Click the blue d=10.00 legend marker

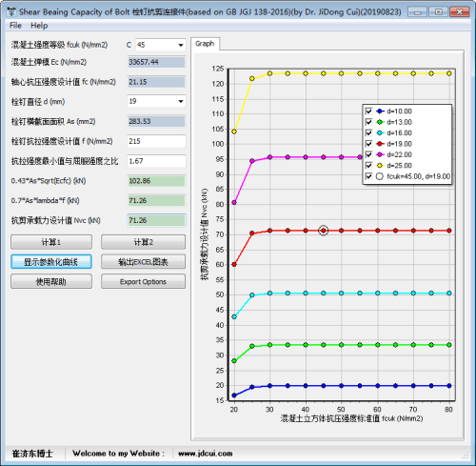click(380, 111)
